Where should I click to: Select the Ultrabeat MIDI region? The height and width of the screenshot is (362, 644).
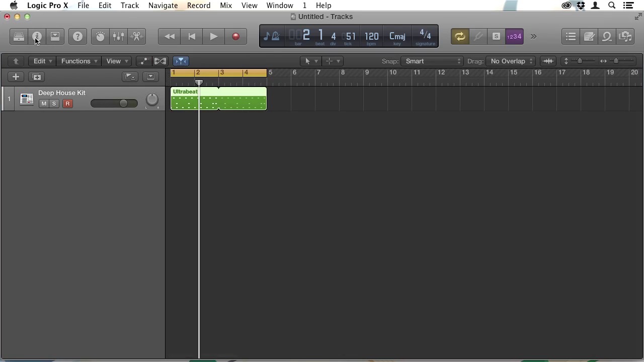click(218, 99)
